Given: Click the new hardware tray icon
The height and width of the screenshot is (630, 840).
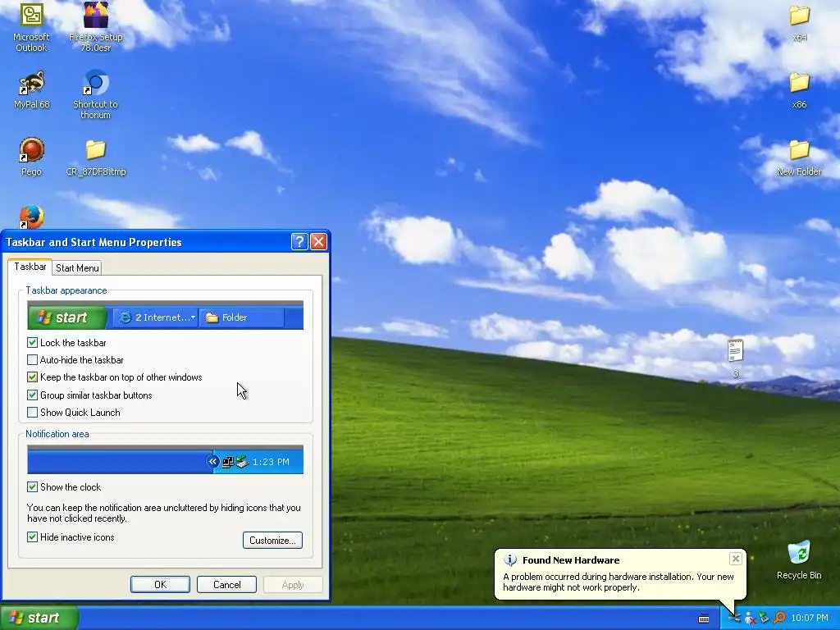Looking at the screenshot, I should [734, 619].
